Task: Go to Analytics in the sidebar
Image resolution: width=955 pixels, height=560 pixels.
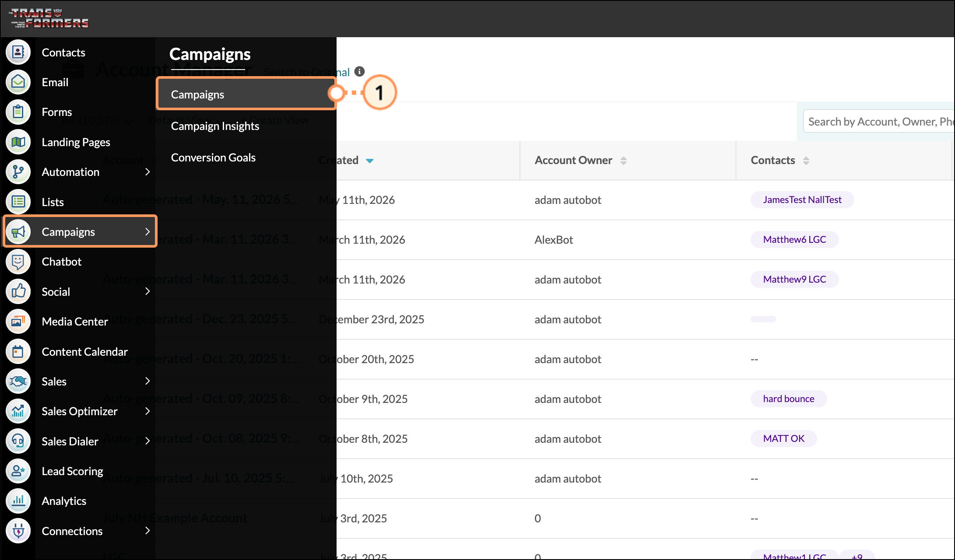Action: pyautogui.click(x=64, y=501)
